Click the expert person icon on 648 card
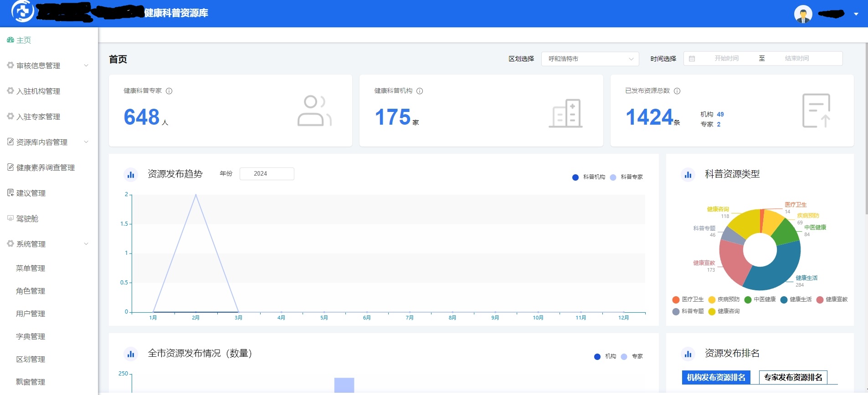Viewport: 868px width, 395px height. tap(314, 110)
